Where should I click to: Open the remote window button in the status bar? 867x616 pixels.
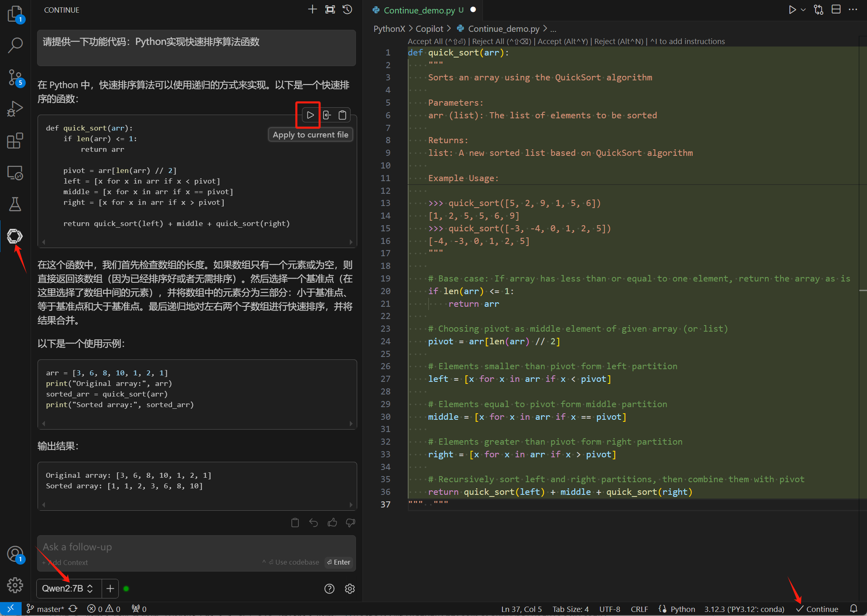click(11, 609)
